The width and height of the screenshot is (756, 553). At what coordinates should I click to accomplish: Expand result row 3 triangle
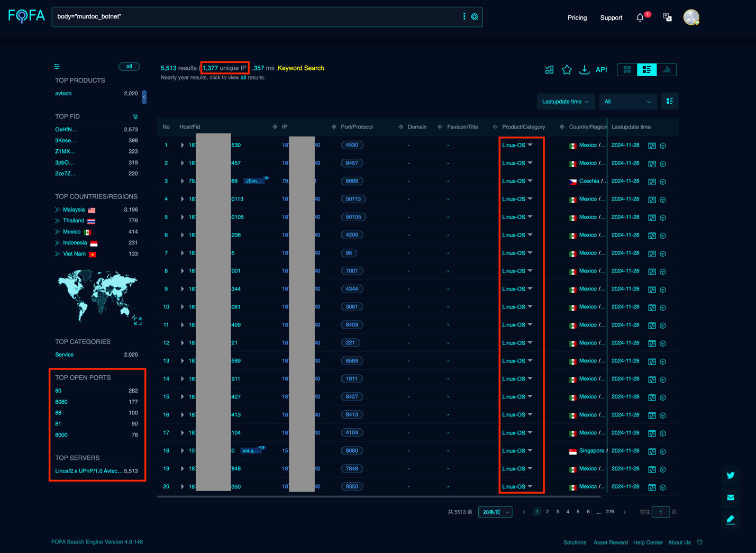pyautogui.click(x=183, y=181)
